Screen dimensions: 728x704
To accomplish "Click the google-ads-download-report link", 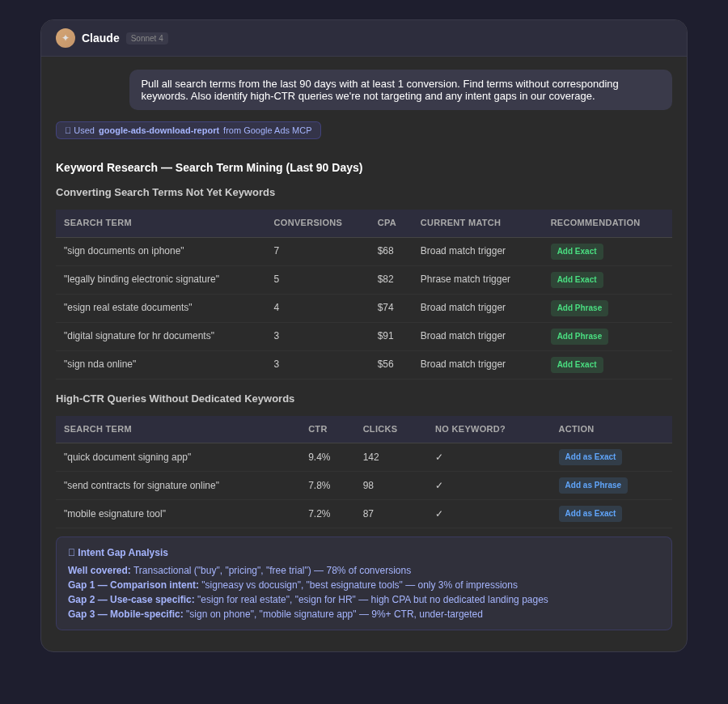I will click(x=159, y=130).
